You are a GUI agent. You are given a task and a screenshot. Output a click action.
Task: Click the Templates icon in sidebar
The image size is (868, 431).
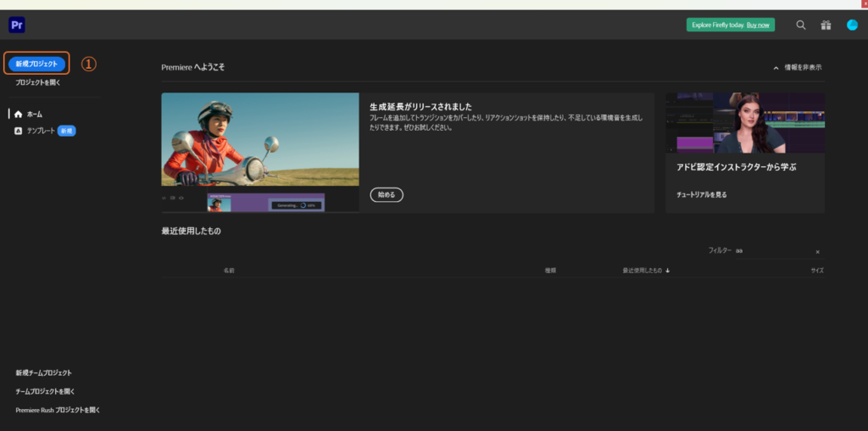pyautogui.click(x=18, y=131)
